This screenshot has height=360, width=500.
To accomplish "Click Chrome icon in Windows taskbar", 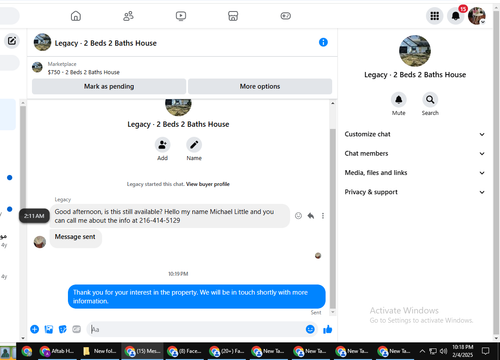I will (x=27, y=351).
